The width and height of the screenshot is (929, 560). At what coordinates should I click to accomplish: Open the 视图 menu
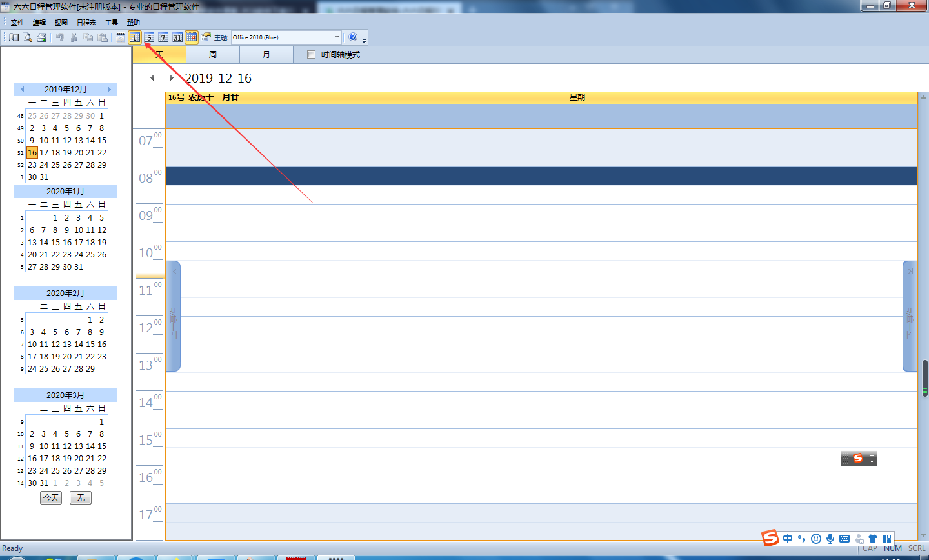(x=61, y=23)
